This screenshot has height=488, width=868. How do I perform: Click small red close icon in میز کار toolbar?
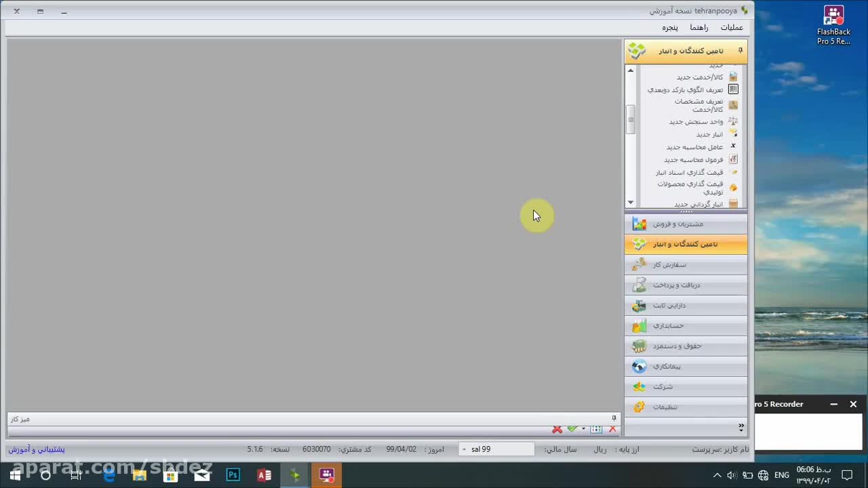point(612,429)
